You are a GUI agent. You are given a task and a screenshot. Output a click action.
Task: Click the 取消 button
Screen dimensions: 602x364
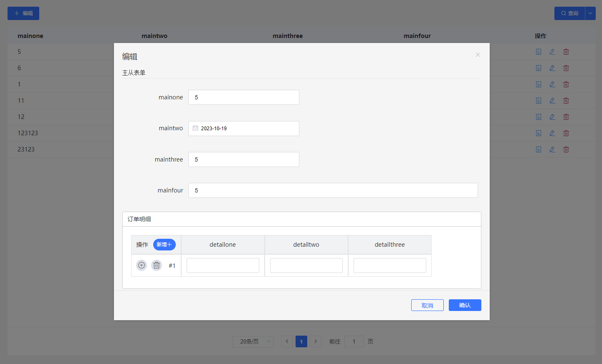[427, 305]
